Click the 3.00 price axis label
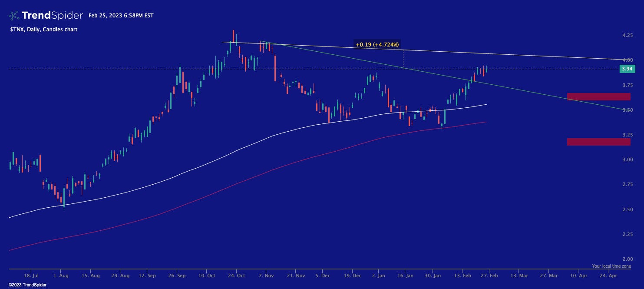Screen dimensions: 644x289 [x=627, y=159]
